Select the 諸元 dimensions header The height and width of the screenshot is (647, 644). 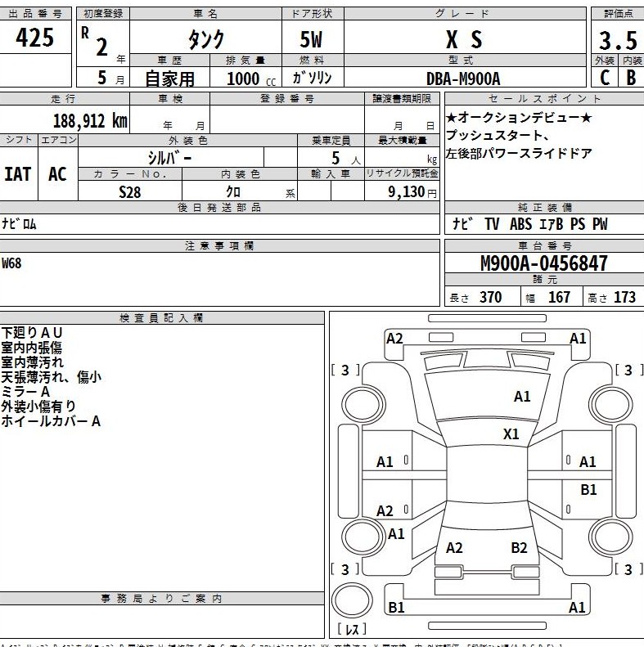click(x=545, y=280)
